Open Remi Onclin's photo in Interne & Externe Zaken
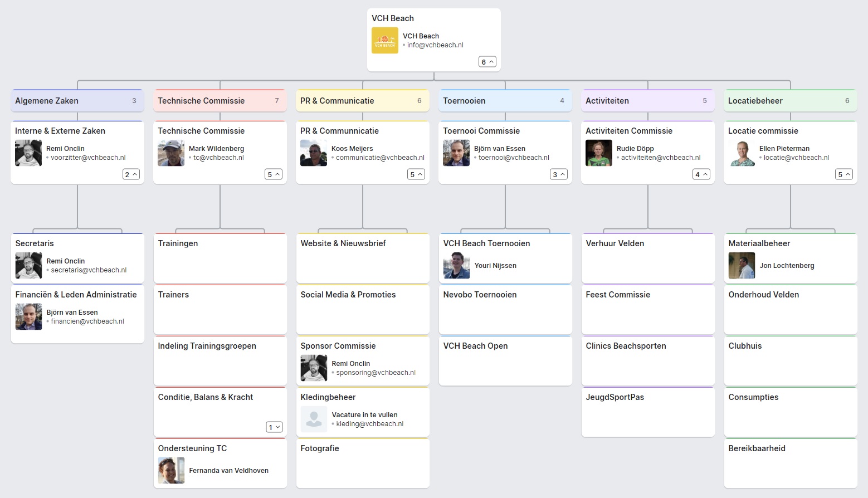The height and width of the screenshot is (498, 868). [x=28, y=153]
